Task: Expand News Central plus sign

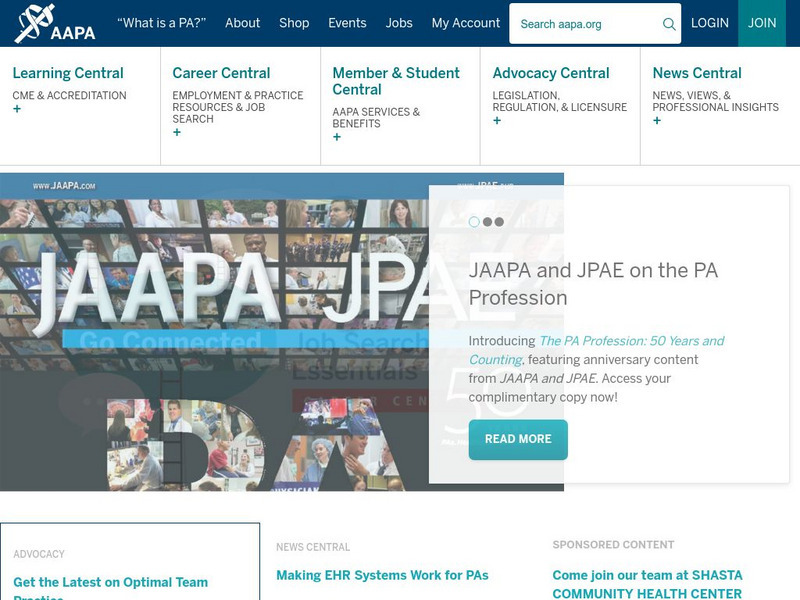Action: click(657, 120)
